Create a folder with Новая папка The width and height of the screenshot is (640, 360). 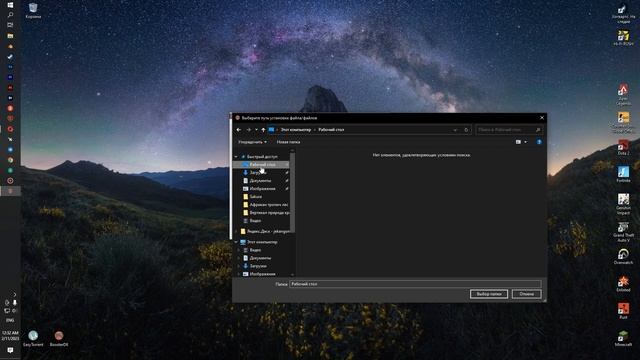point(288,142)
